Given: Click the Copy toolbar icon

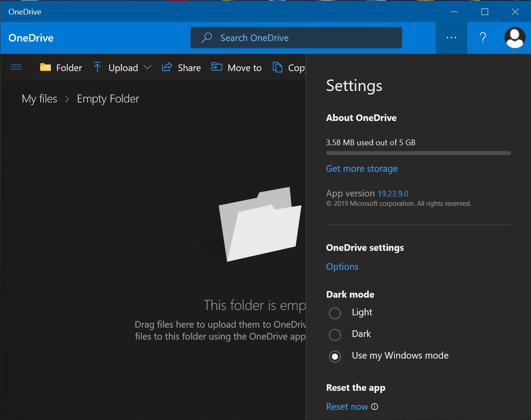Looking at the screenshot, I should tap(277, 67).
